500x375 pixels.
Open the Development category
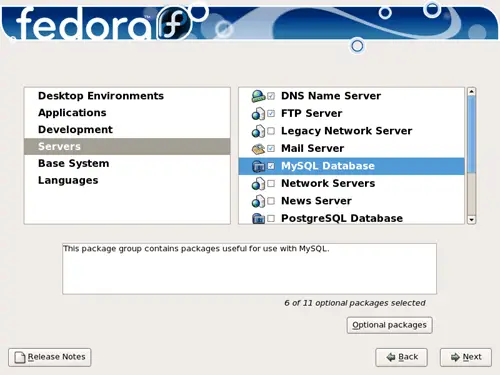pyautogui.click(x=127, y=130)
